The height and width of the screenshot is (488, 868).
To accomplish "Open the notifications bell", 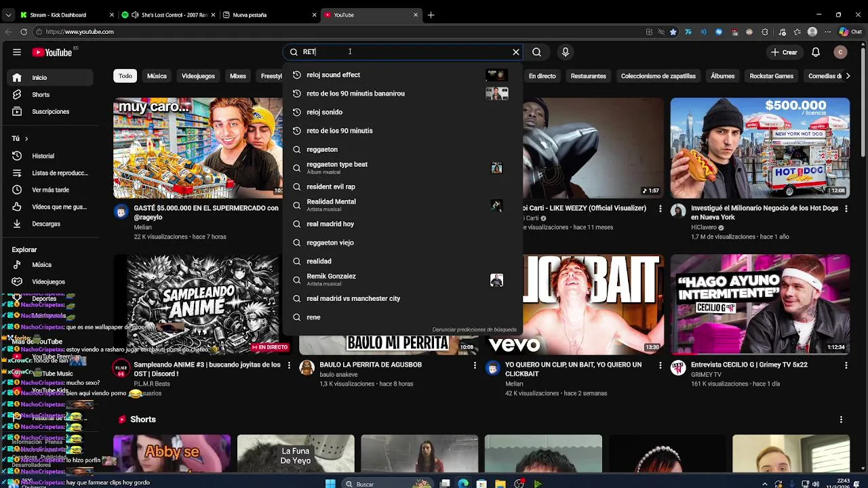I will point(816,52).
